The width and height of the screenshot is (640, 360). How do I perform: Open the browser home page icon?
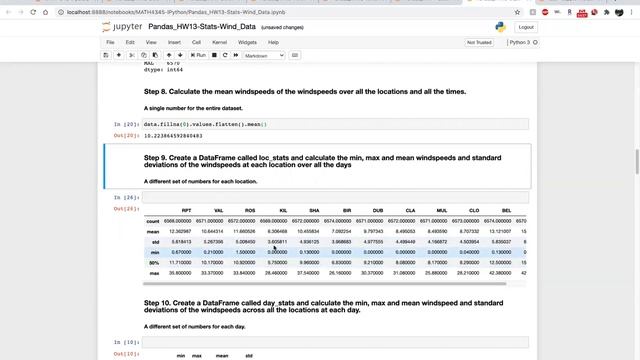point(45,12)
